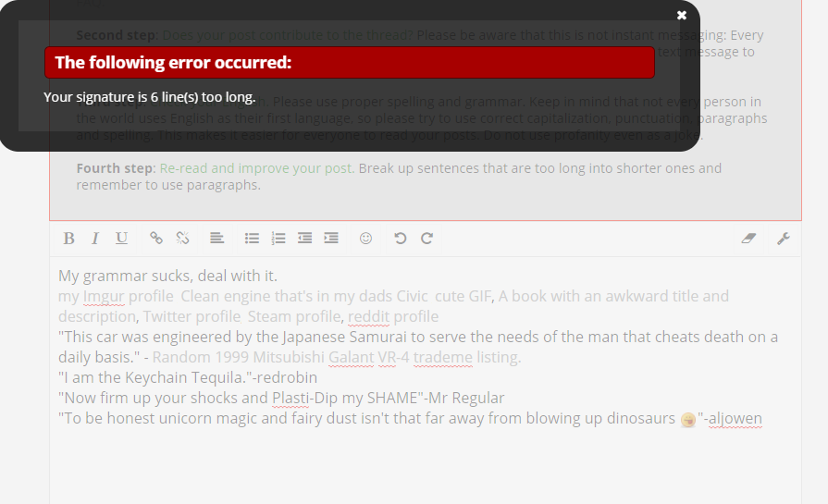Click the 'Fourth step' heading

pyautogui.click(x=115, y=168)
